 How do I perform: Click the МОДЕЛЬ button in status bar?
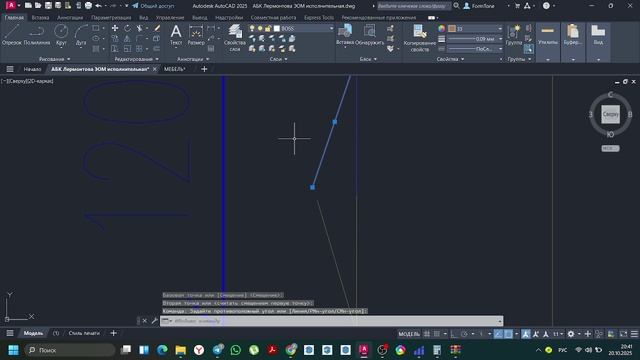[x=409, y=334]
